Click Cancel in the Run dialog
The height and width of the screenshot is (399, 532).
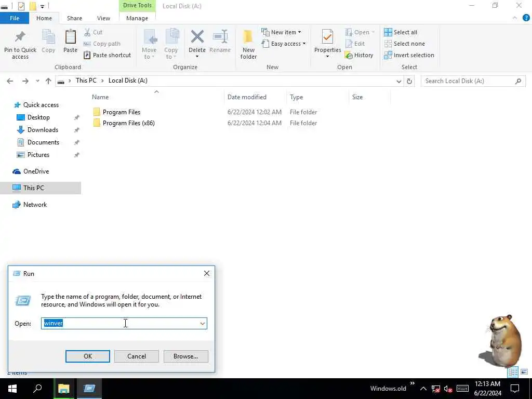[137, 356]
